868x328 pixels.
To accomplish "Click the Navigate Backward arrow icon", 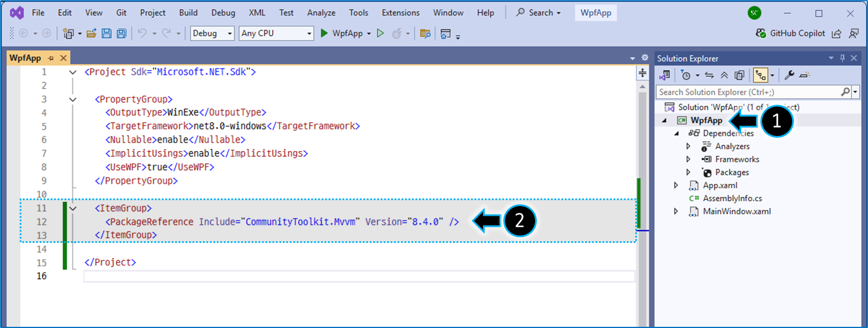I will pos(24,34).
